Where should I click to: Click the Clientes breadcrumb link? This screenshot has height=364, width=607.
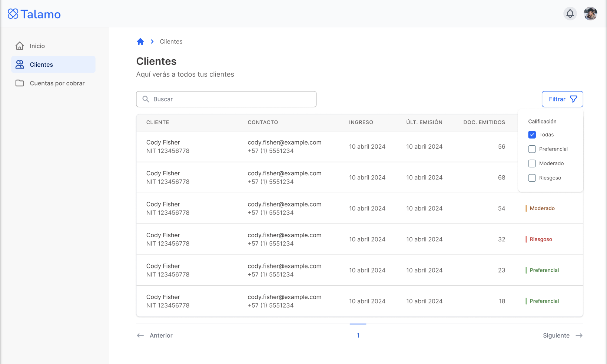171,42
